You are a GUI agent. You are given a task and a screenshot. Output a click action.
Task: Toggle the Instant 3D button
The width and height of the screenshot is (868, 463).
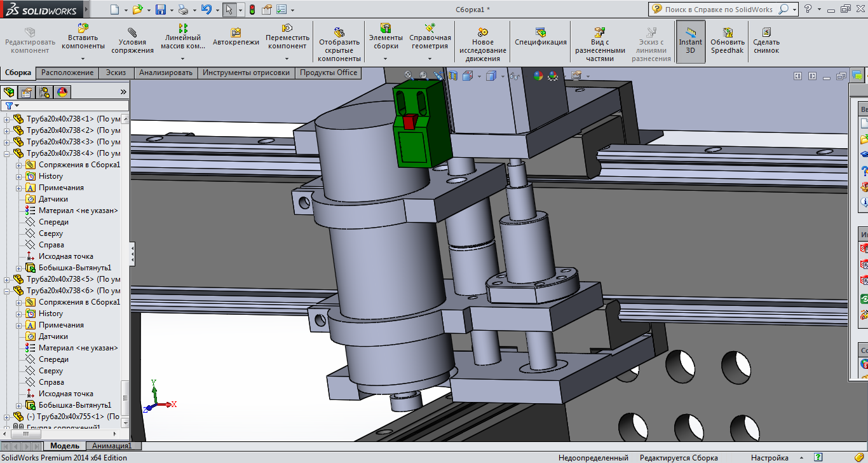tap(691, 41)
